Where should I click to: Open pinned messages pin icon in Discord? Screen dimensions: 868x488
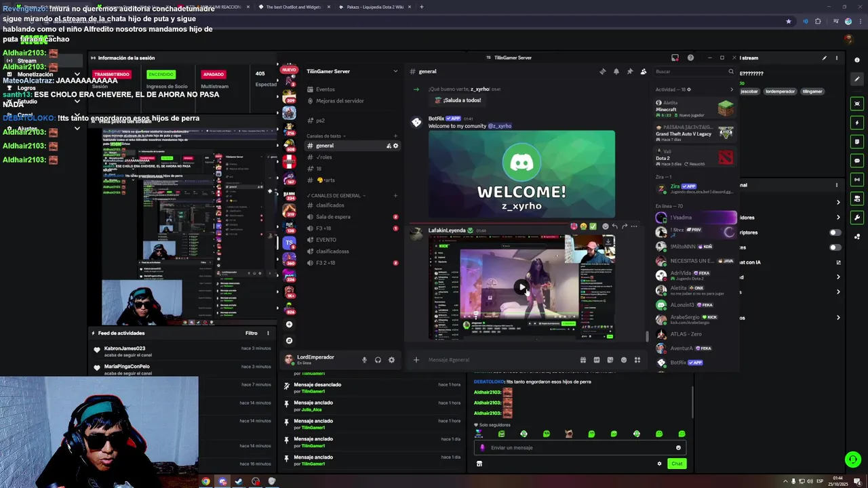tap(629, 71)
